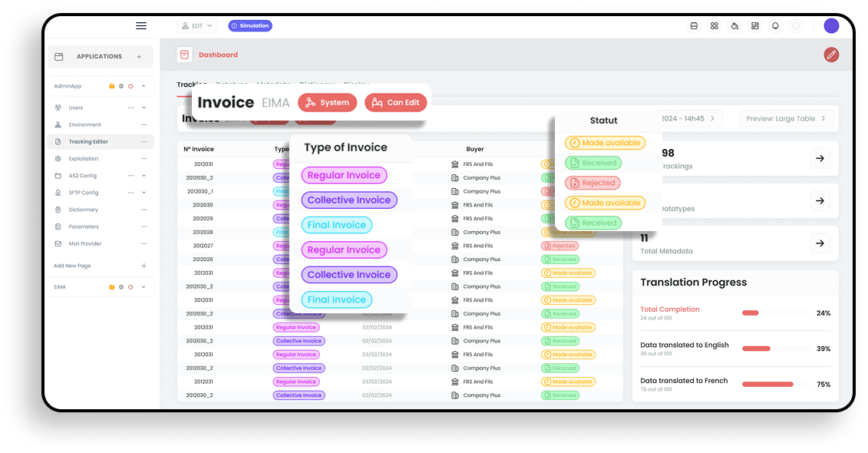Expand the SFTP Config chevron
Screen dimensions: 868x453
[144, 193]
